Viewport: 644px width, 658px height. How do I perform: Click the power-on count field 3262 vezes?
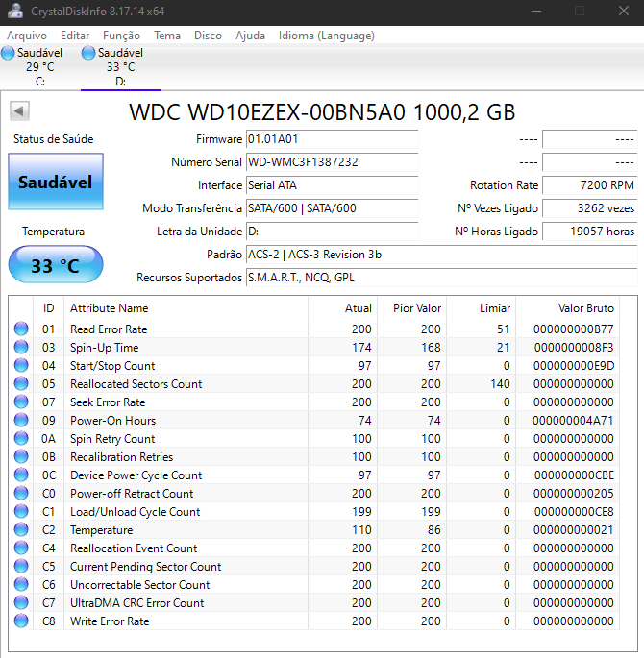[589, 208]
